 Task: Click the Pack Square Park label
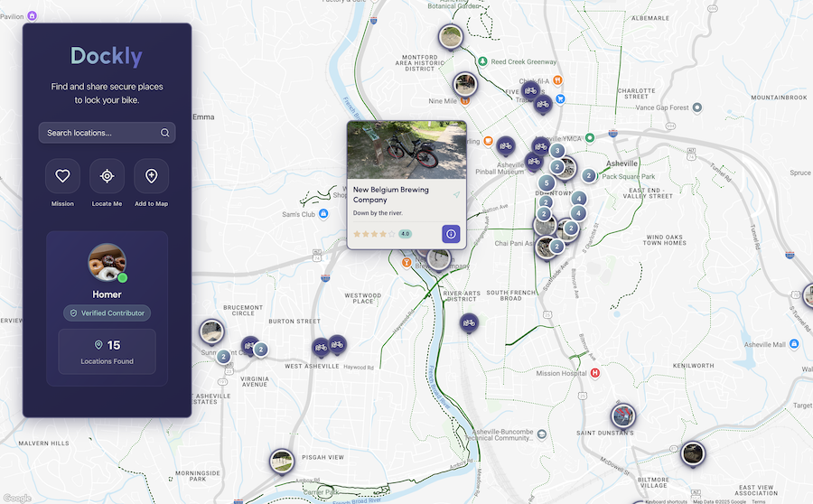point(629,176)
